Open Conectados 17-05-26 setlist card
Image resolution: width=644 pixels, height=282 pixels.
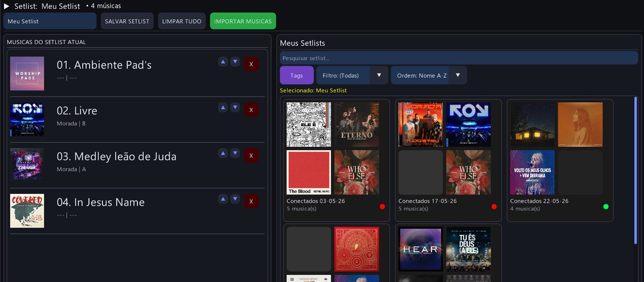point(448,160)
